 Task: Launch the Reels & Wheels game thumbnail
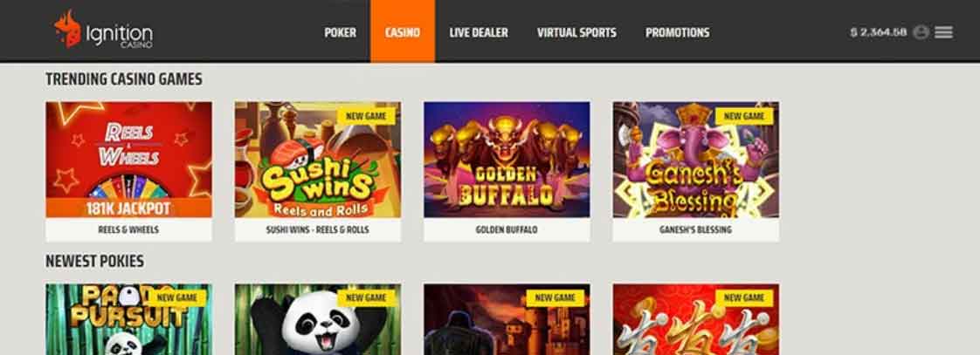pos(128,160)
